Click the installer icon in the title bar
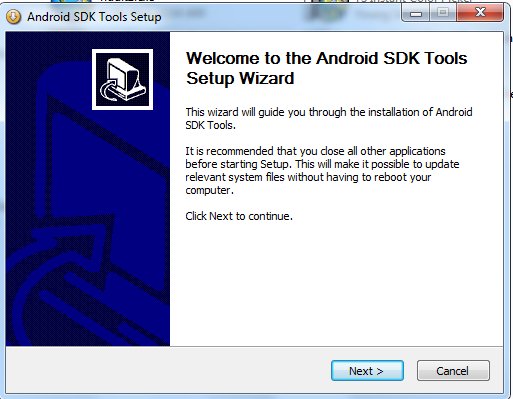The height and width of the screenshot is (399, 513). coord(13,17)
